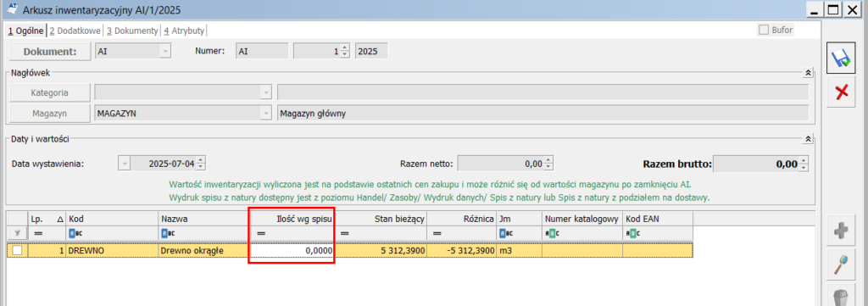This screenshot has height=306, width=868.
Task: Click the Ilość wg spisu cell for DREWNO
Action: [x=292, y=251]
